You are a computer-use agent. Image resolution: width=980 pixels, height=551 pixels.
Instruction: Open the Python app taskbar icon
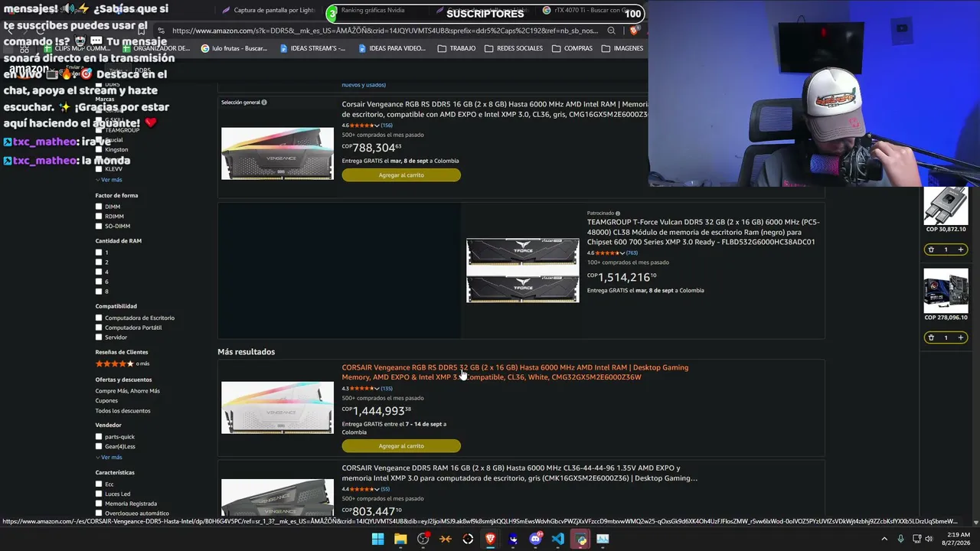pos(581,539)
